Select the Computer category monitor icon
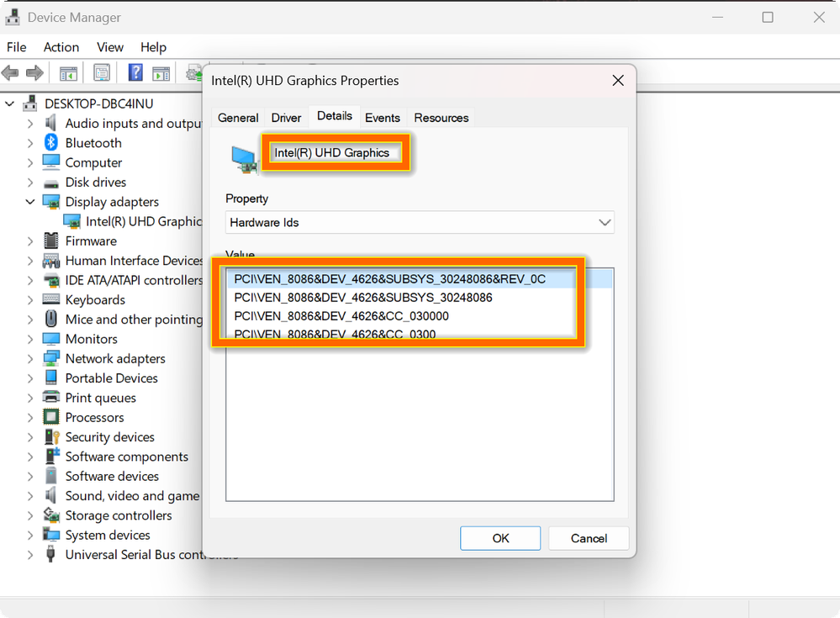840x618 pixels. [x=51, y=161]
